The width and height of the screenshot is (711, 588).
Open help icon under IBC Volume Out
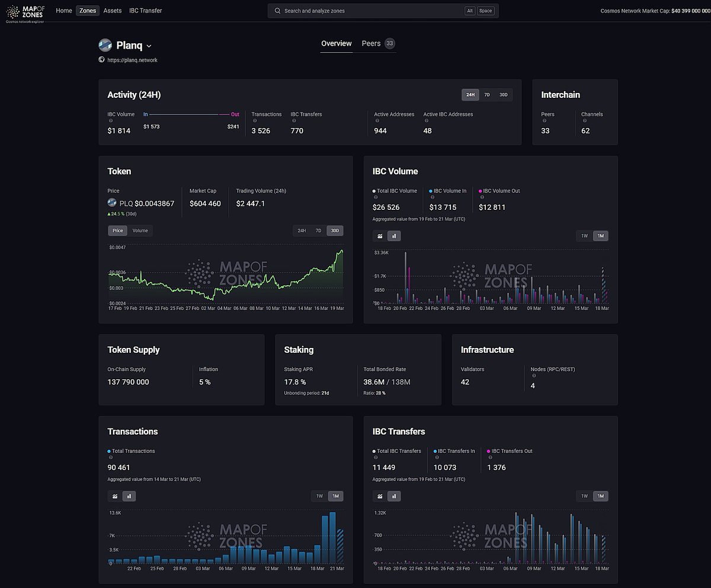[x=482, y=197]
